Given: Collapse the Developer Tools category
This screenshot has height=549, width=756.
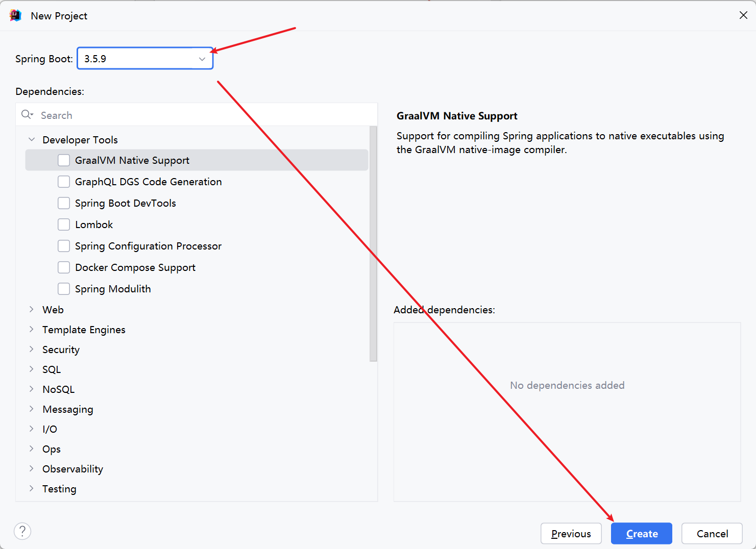Looking at the screenshot, I should (32, 139).
